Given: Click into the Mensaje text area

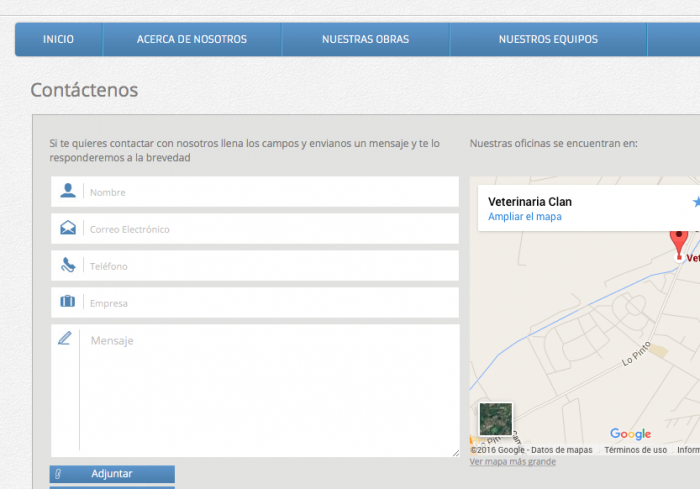Looking at the screenshot, I should [268, 390].
